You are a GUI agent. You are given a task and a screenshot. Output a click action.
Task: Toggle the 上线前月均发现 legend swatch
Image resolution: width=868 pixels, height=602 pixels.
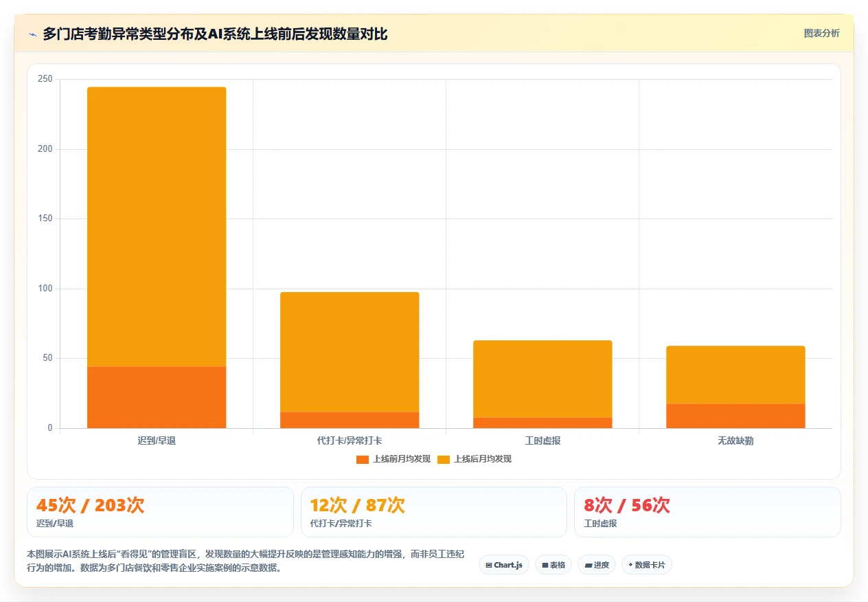click(363, 459)
